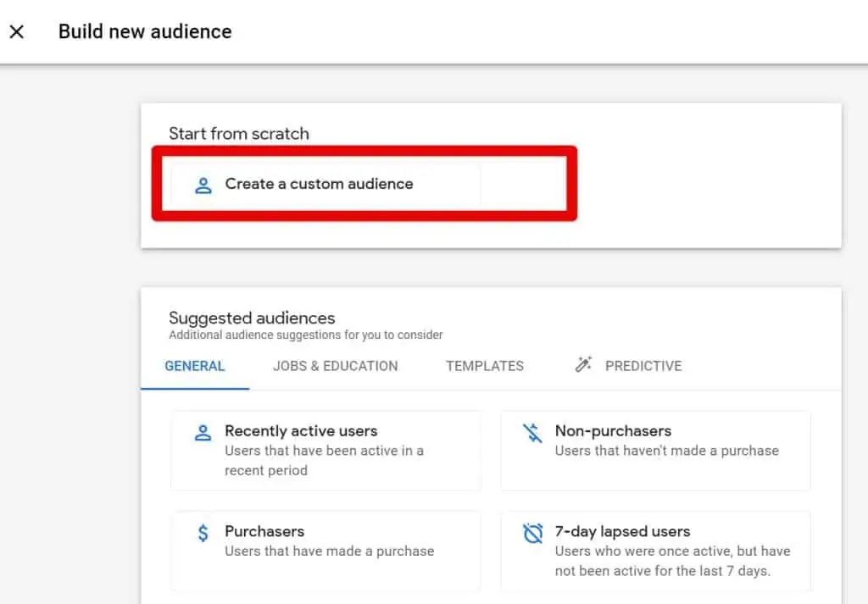Select the 7-day lapsed users audience
The height and width of the screenshot is (604, 868).
pyautogui.click(x=657, y=551)
